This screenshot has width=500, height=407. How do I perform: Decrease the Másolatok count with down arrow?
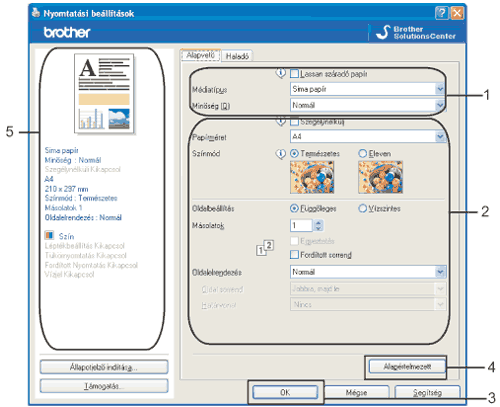[318, 228]
